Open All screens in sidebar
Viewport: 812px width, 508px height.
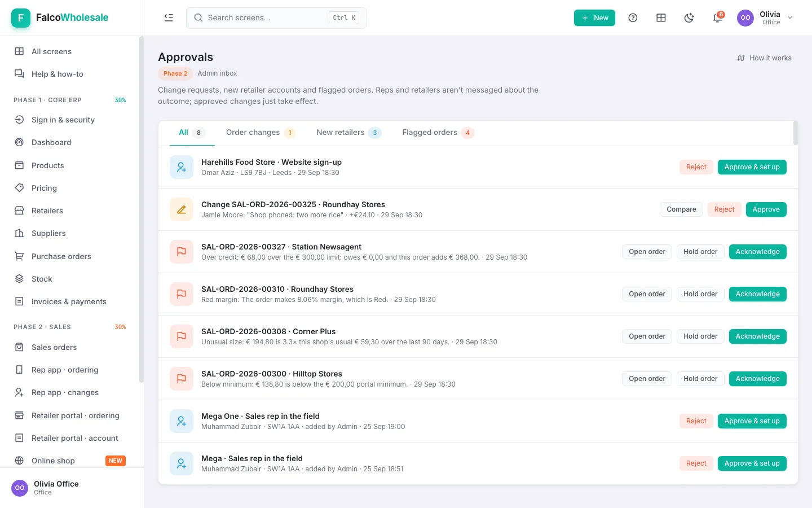70,51
